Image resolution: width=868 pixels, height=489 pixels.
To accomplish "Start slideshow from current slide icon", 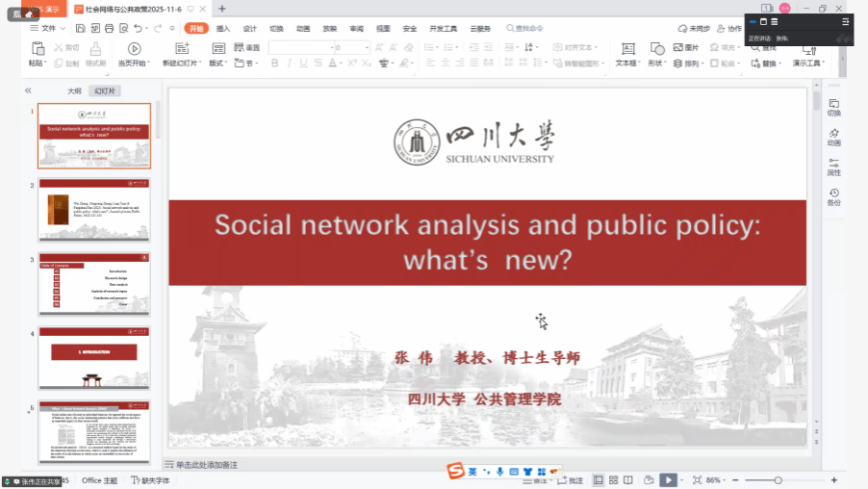I will [x=134, y=48].
